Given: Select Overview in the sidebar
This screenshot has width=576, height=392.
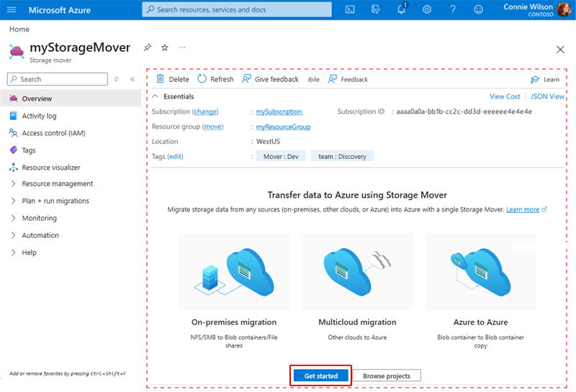Looking at the screenshot, I should tap(71, 99).
